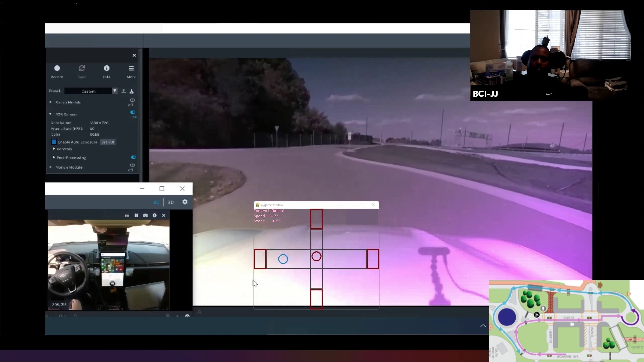Click the Sync icon
Viewport: 644px width, 362px height.
coord(82,69)
